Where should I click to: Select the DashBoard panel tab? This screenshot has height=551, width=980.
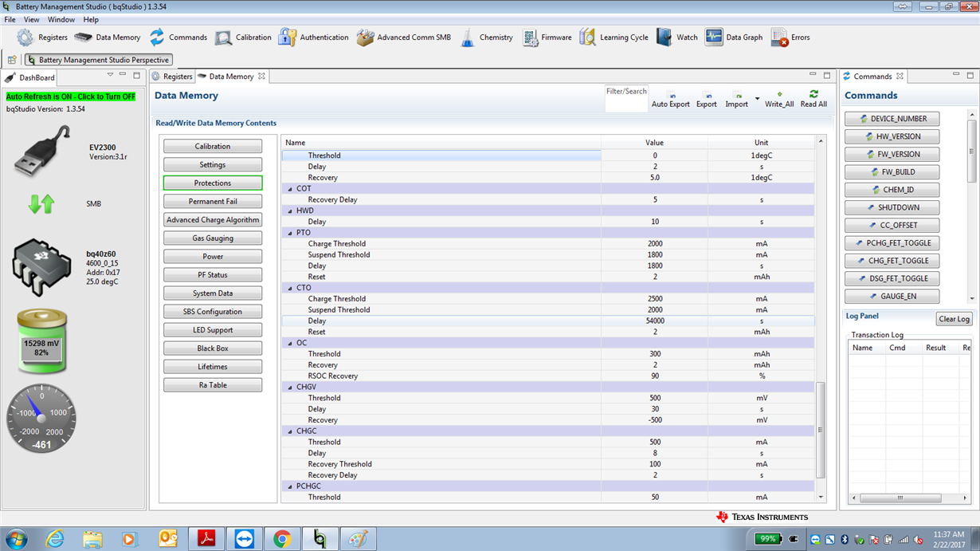pos(30,77)
